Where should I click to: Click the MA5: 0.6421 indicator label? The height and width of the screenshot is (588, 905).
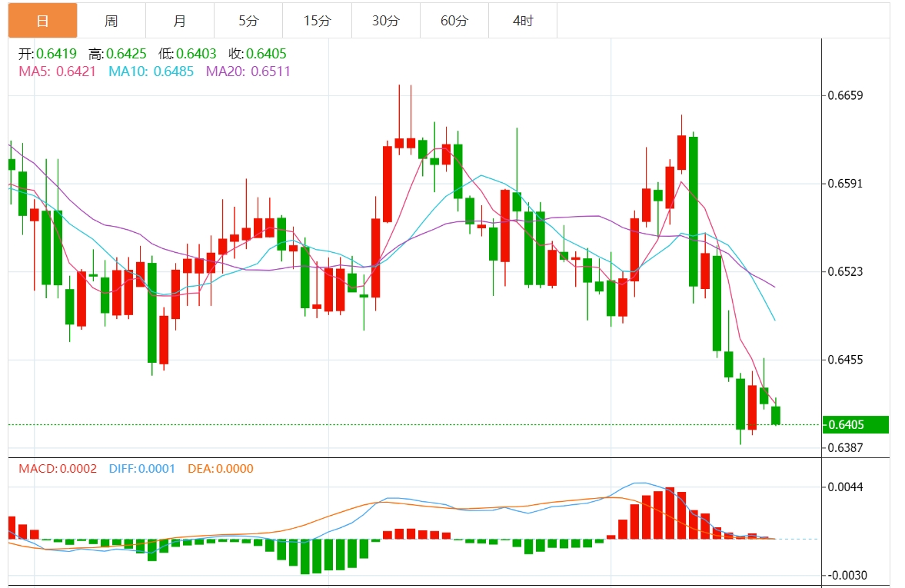[57, 71]
